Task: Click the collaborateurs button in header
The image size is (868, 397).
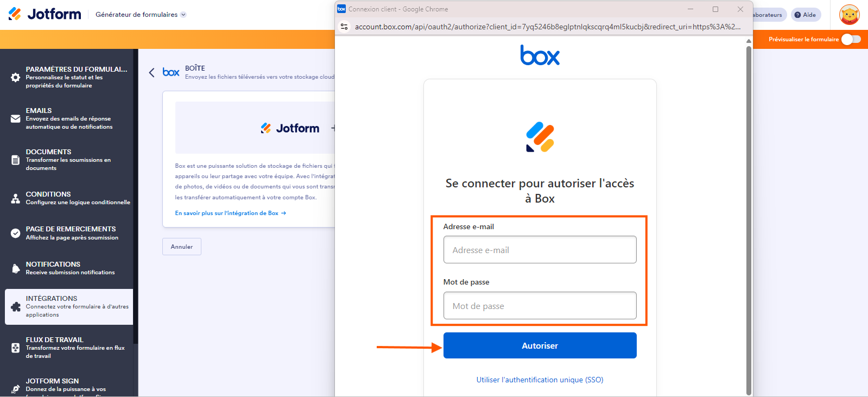Action: coord(770,15)
